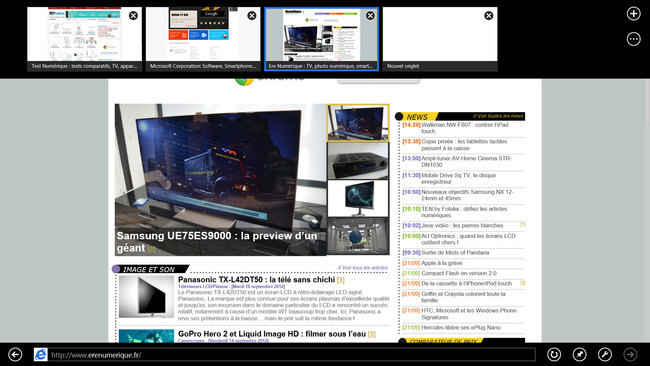Viewport: 650px width, 366px height.
Task: Switch to the Microsoft Corporation tab
Action: coord(203,39)
